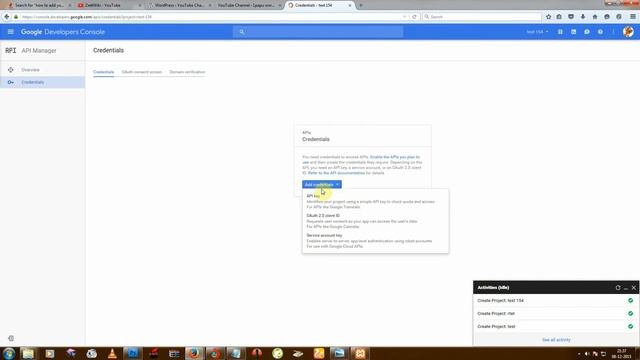This screenshot has width=640, height=360.
Task: Open the vertical dots settings menu
Action: pyautogui.click(x=613, y=32)
